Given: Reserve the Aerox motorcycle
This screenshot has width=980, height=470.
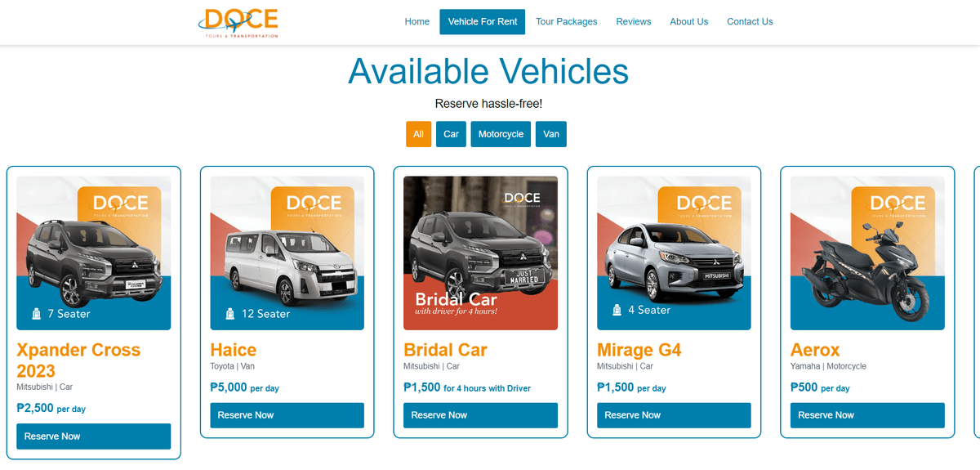Looking at the screenshot, I should click(x=867, y=415).
